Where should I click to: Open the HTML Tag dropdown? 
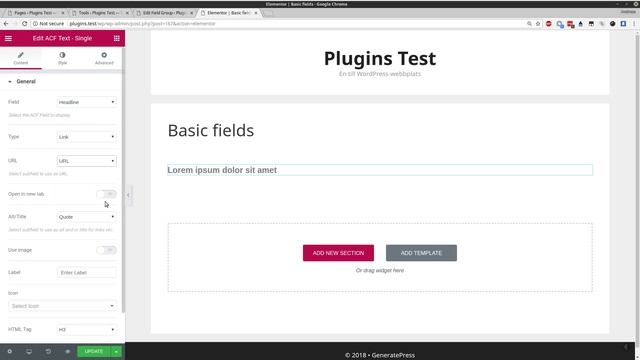[x=87, y=329]
